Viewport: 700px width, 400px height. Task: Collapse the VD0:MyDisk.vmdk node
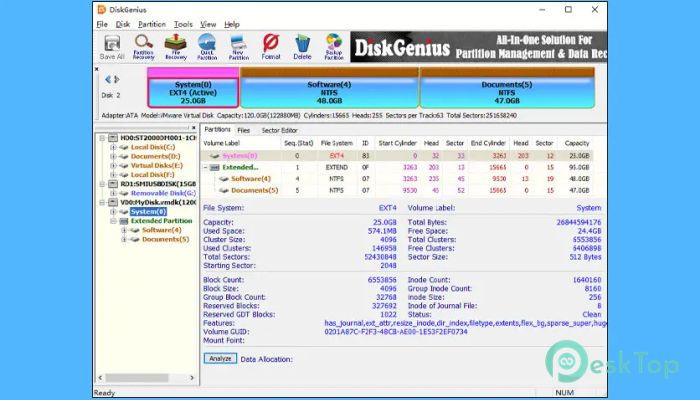pyautogui.click(x=103, y=202)
